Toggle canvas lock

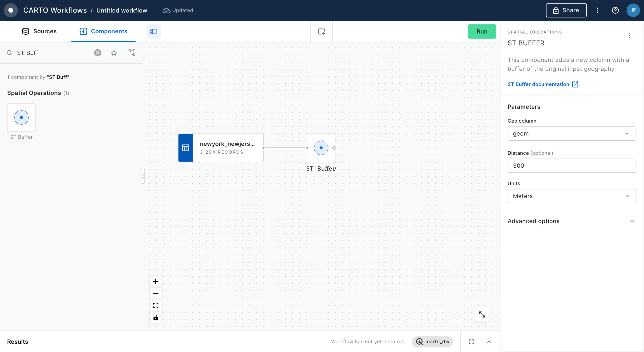156,318
